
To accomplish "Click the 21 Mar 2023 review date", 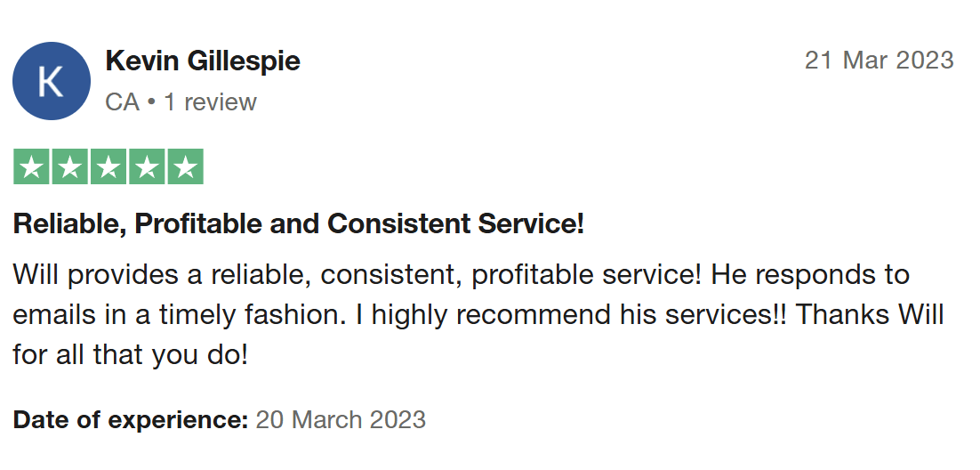I will pos(879,61).
